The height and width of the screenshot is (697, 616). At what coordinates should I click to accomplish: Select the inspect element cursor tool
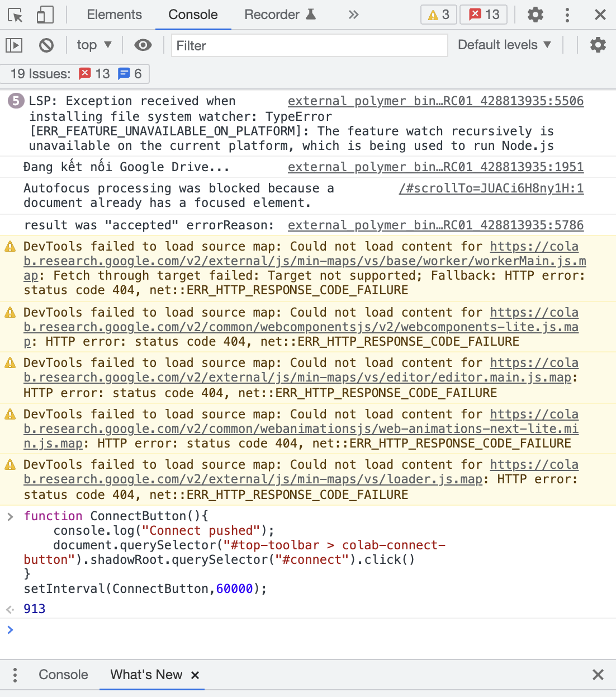16,15
